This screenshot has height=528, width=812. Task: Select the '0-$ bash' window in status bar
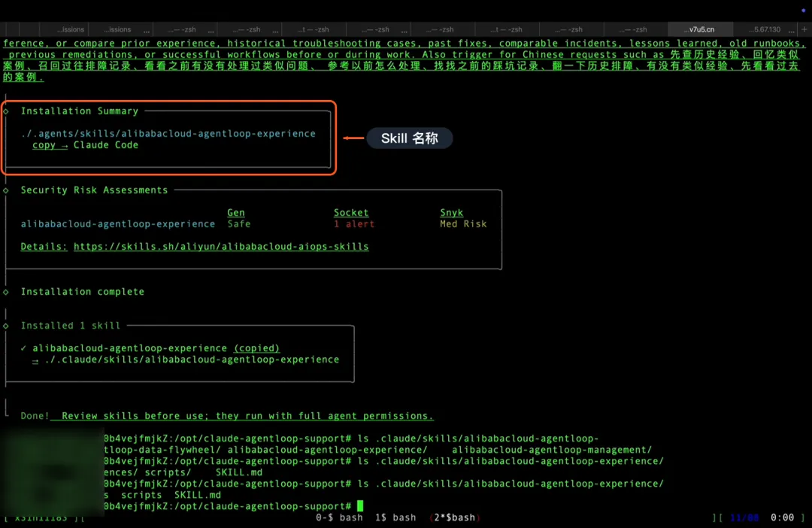(x=339, y=517)
